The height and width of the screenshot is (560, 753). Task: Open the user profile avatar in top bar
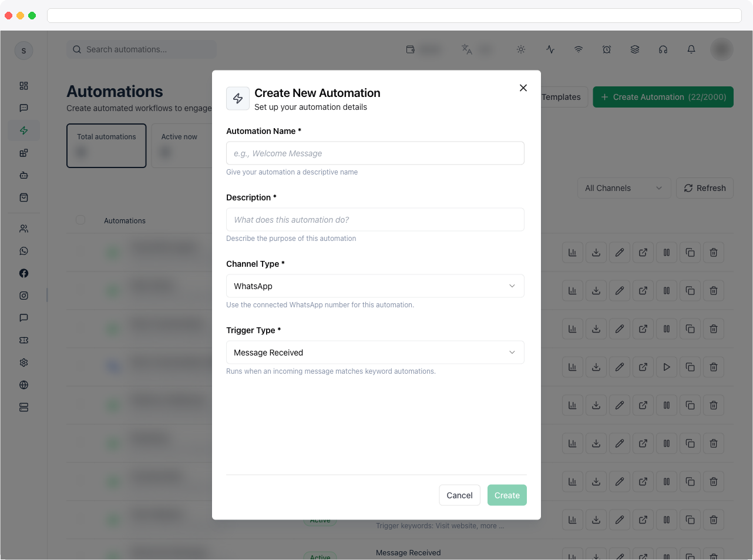click(722, 49)
